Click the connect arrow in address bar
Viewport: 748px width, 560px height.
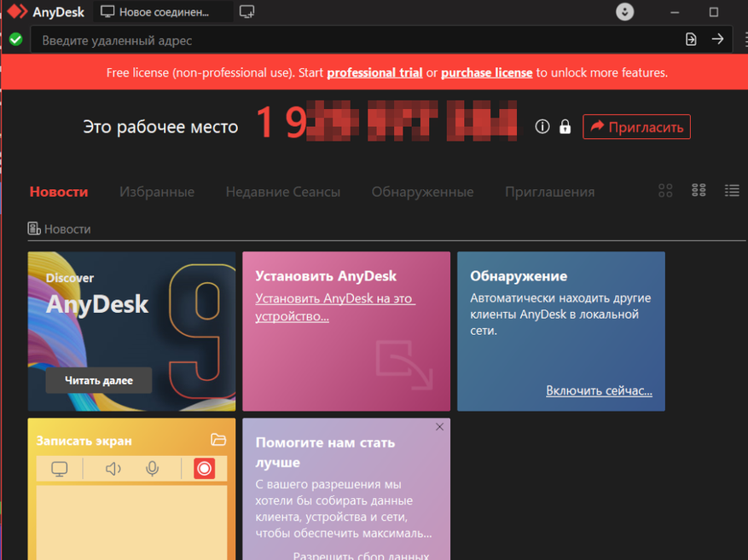click(717, 39)
